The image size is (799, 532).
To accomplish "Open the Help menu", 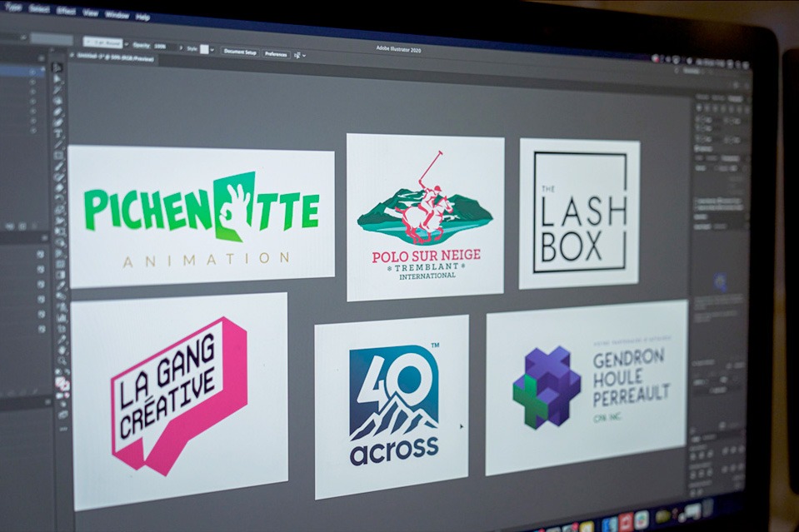I will [142, 17].
